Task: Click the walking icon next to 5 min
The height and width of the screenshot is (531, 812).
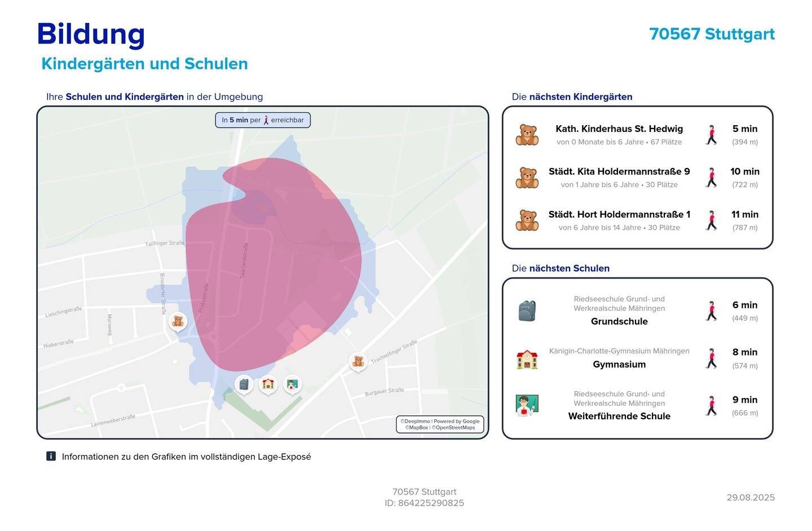Action: click(712, 135)
